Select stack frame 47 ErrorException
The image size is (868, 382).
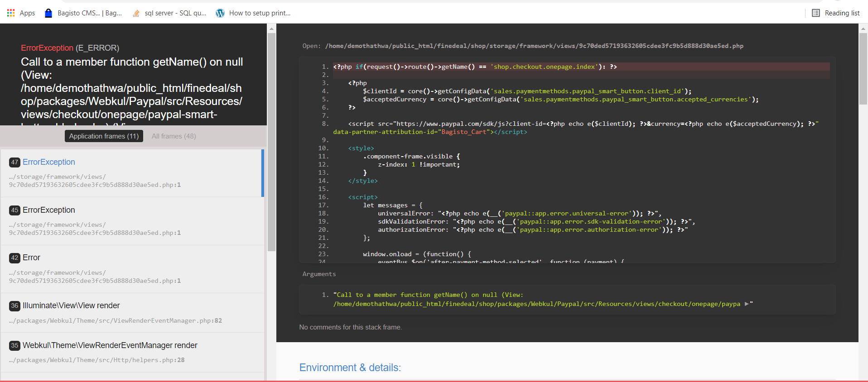click(132, 173)
